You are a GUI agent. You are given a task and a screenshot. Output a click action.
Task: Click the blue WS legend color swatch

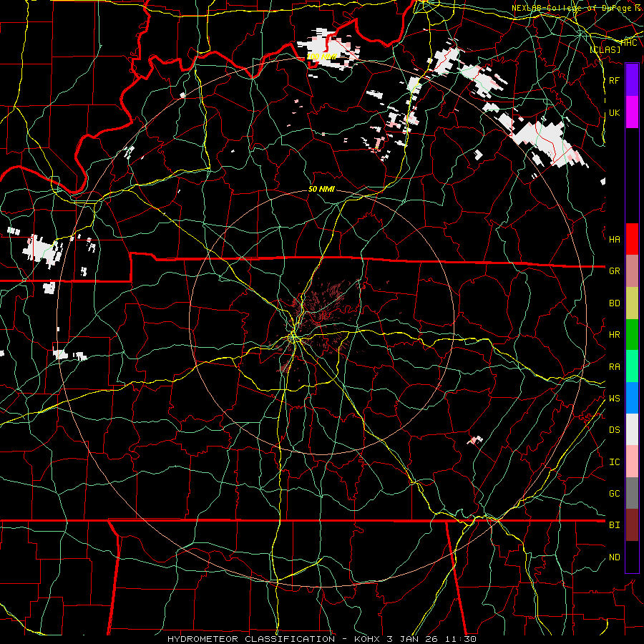point(632,398)
